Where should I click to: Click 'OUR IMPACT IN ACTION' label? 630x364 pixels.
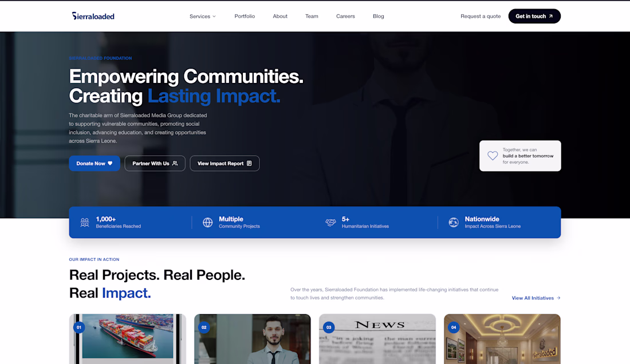point(94,260)
